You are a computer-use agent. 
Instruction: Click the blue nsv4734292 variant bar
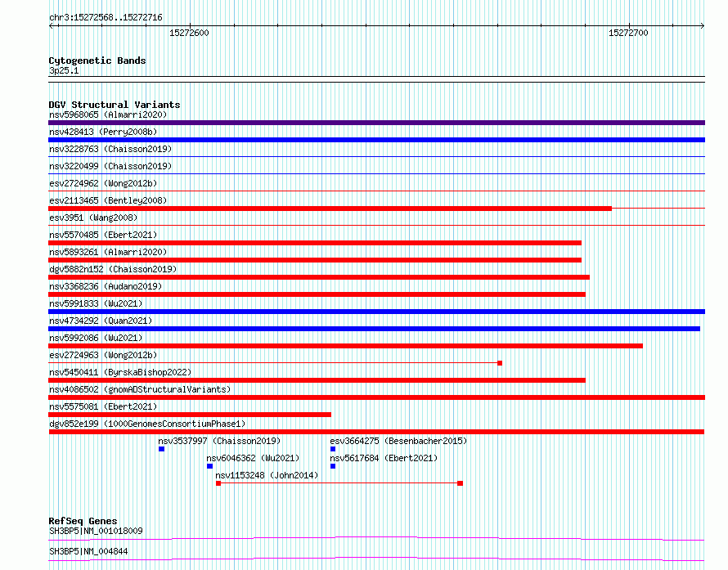[374, 329]
